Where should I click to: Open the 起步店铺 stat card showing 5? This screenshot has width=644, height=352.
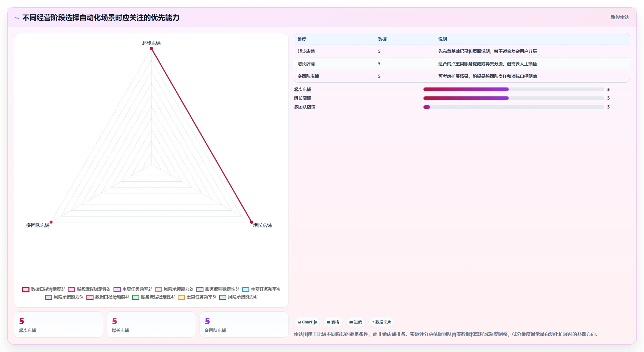(59, 325)
